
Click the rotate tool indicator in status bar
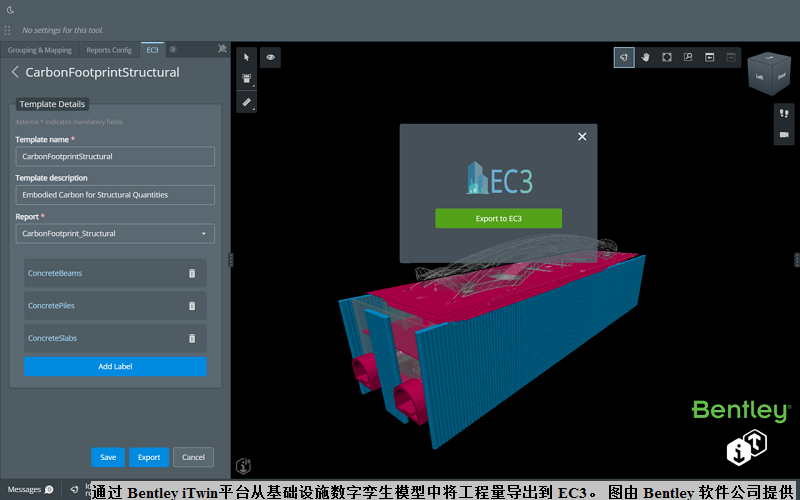click(74, 489)
